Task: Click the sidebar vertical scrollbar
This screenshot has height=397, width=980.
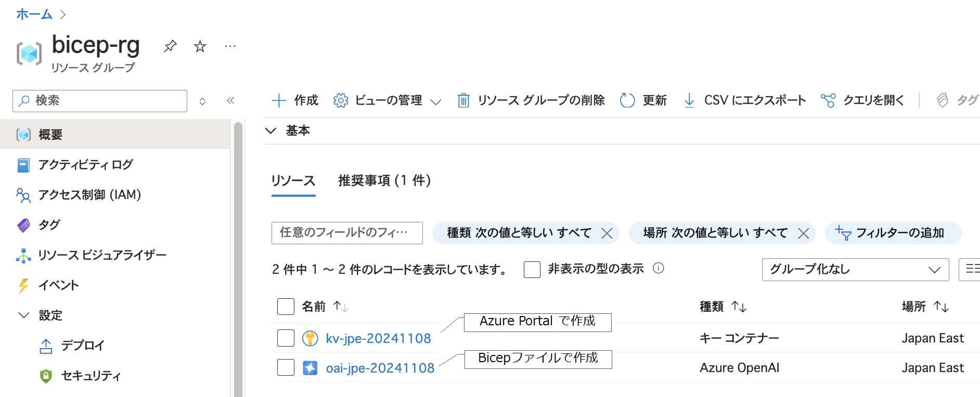Action: pyautogui.click(x=238, y=260)
